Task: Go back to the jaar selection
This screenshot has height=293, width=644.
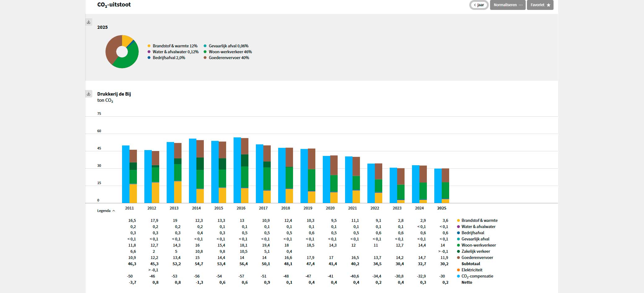Action: [479, 5]
